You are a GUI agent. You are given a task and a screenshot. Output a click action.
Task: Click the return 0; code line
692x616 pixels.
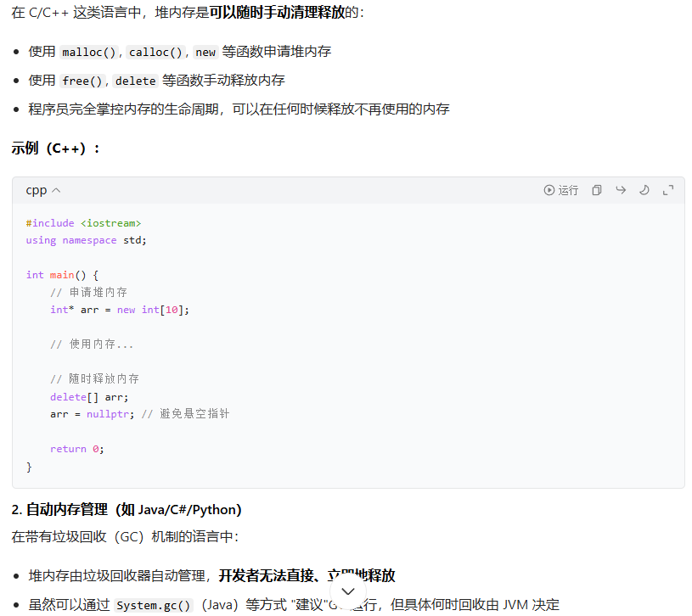(x=77, y=449)
